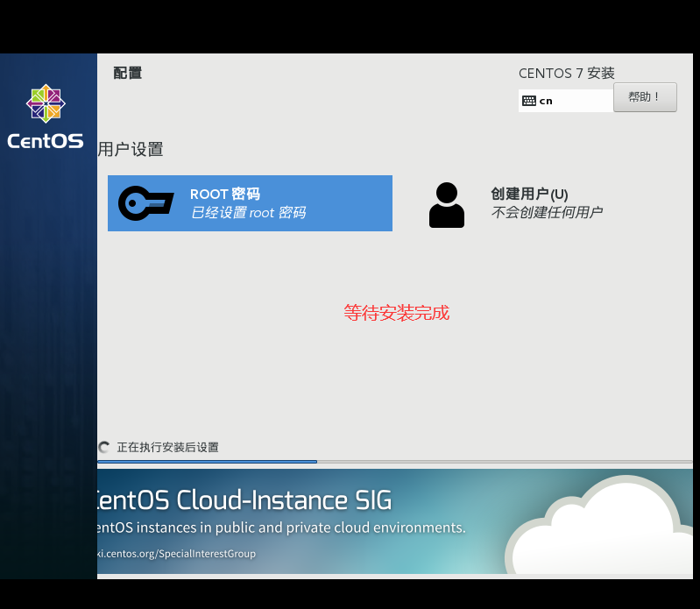Click the text 不会创建任何用户

[x=547, y=212]
